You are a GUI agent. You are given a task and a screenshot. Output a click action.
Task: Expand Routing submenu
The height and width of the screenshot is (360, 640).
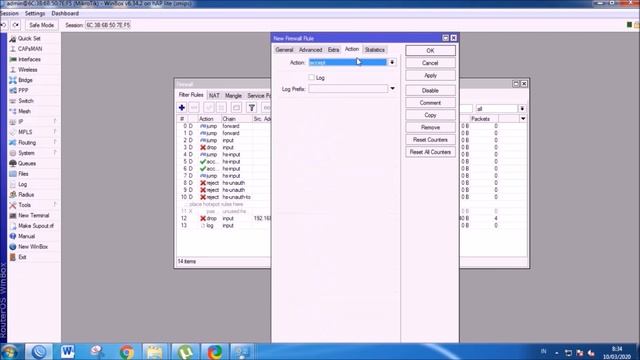pos(27,142)
